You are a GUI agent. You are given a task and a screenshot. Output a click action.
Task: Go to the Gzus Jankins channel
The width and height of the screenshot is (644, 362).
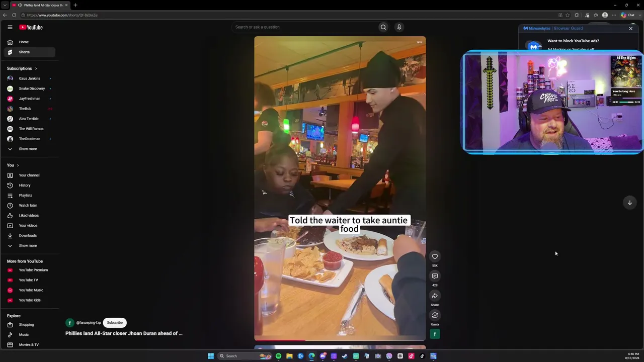tap(30, 78)
